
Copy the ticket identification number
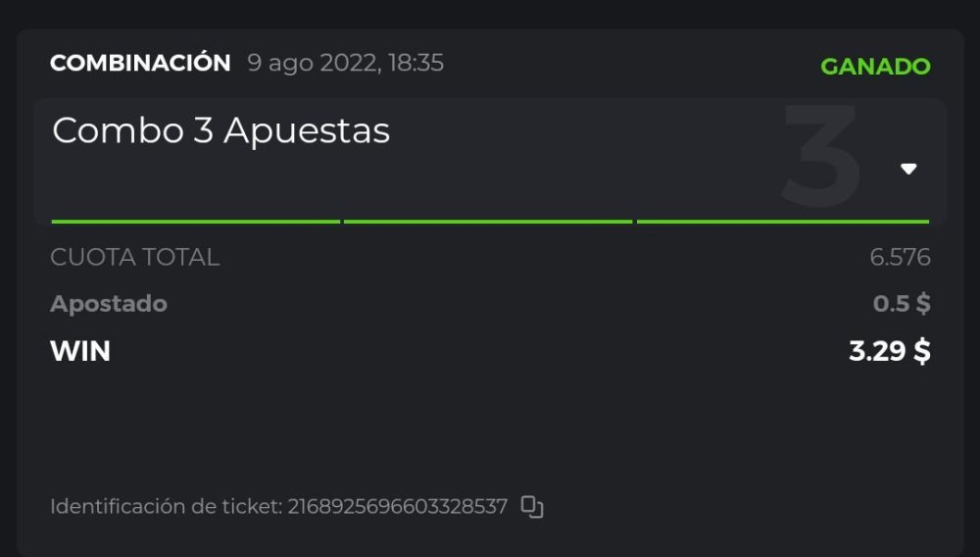point(531,507)
